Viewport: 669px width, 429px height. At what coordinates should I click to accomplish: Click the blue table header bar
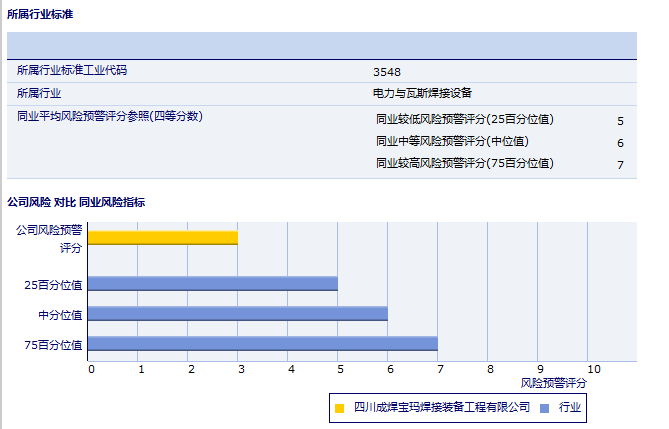321,46
